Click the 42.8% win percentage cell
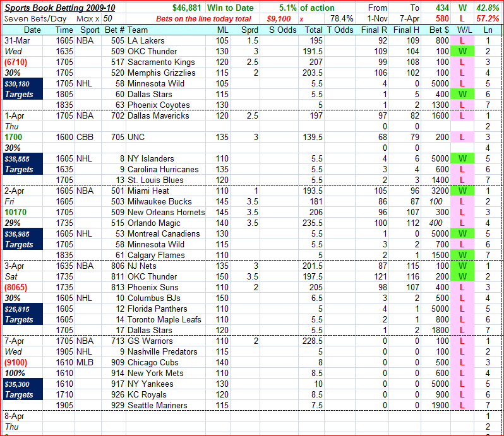 tap(488, 8)
